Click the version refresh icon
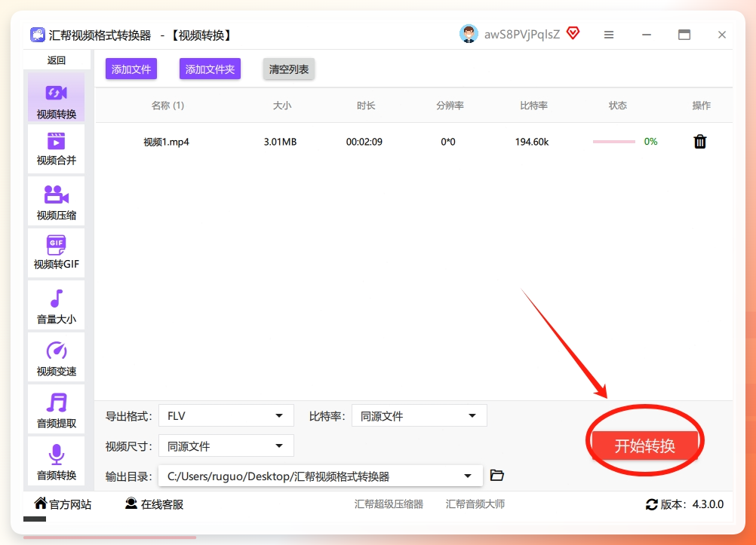Image resolution: width=756 pixels, height=545 pixels. point(652,504)
